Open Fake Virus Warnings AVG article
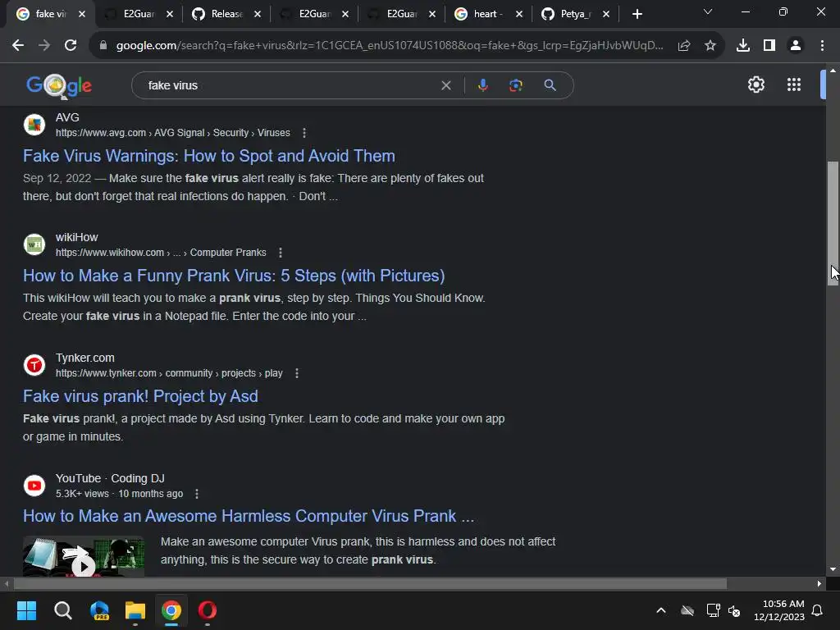This screenshot has width=840, height=630. pos(209,156)
